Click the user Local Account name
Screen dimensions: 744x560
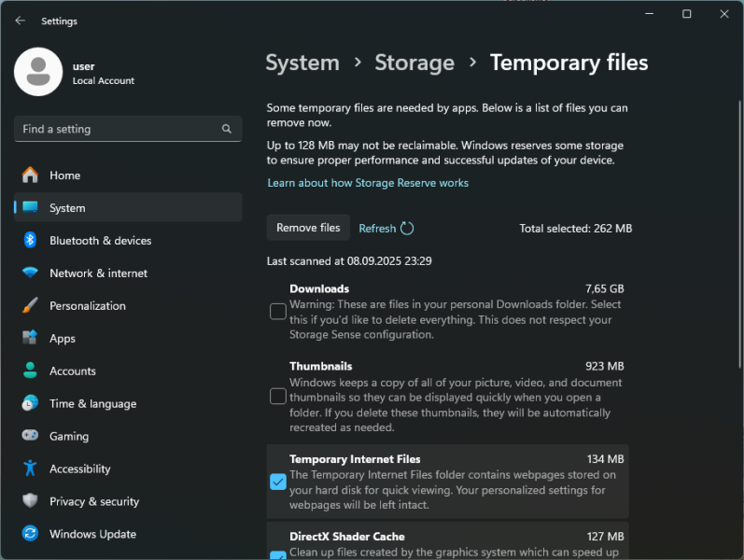[103, 73]
